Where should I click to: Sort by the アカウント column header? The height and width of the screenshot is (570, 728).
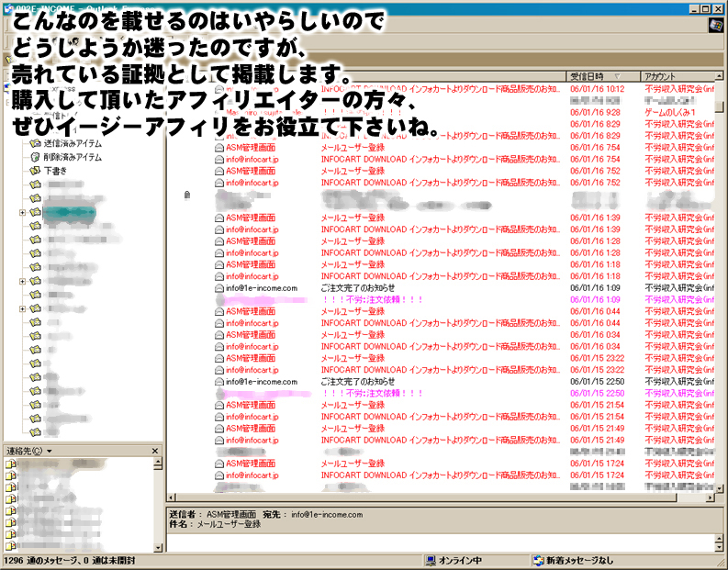coord(678,76)
